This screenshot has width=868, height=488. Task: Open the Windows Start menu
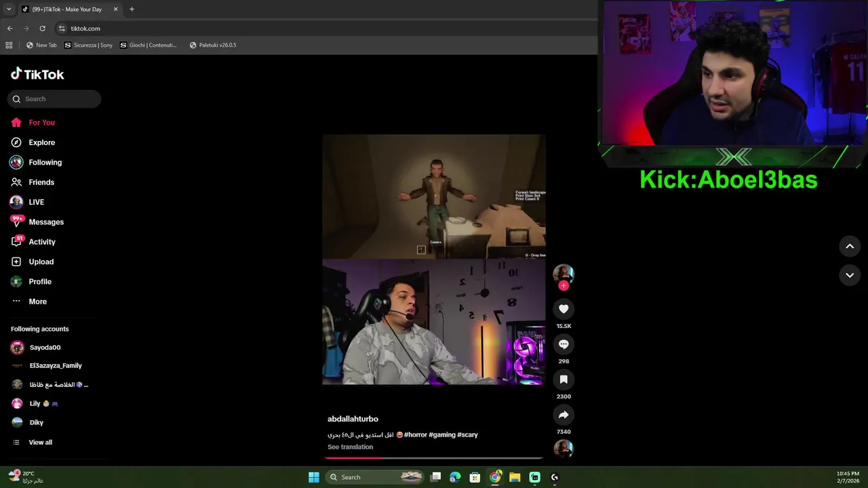pyautogui.click(x=314, y=477)
